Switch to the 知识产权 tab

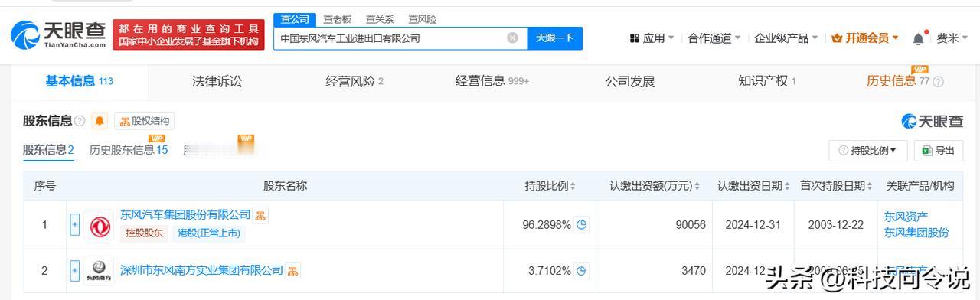click(x=767, y=81)
